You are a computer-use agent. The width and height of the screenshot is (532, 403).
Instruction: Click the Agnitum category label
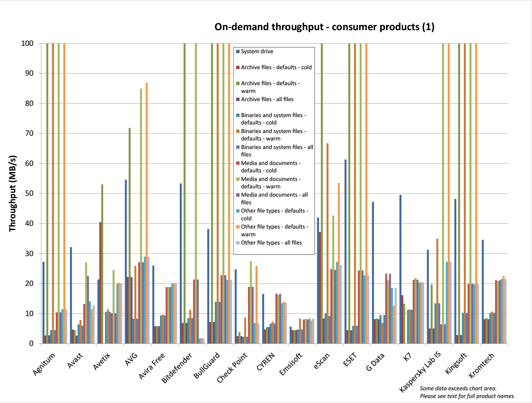pos(44,364)
